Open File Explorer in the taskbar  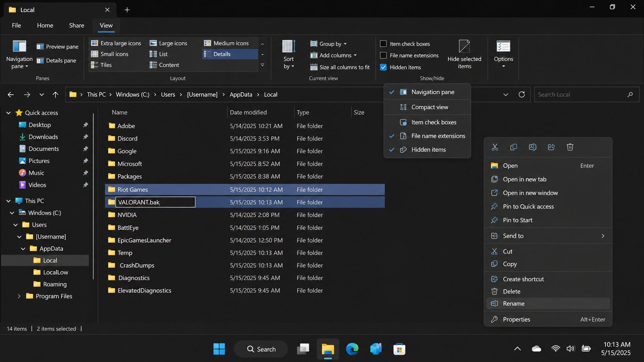[328, 349]
